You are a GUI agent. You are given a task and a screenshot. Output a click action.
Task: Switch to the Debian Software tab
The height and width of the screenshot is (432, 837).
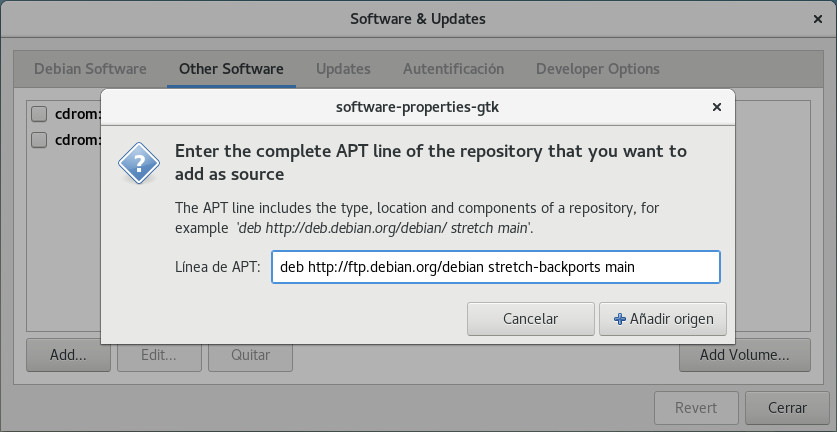(x=90, y=69)
